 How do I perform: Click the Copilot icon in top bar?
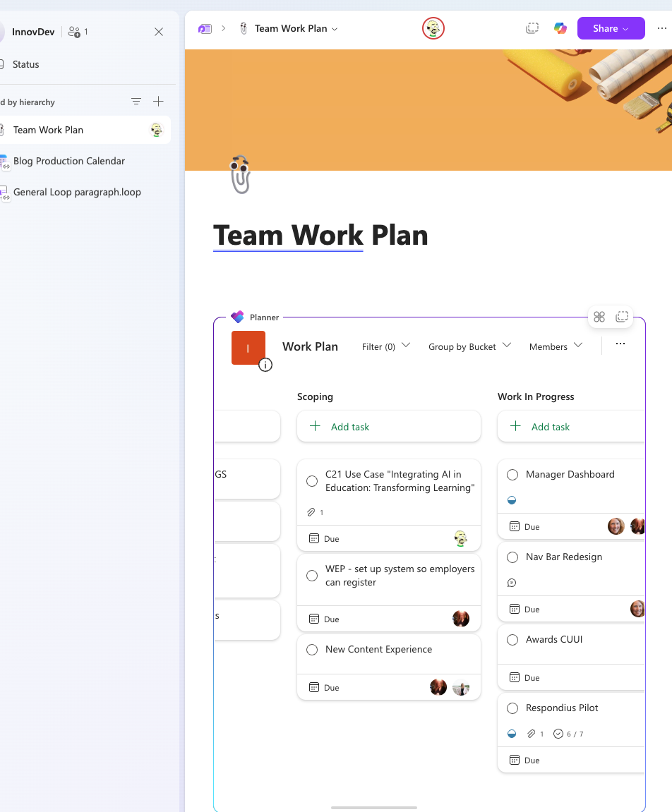point(560,28)
